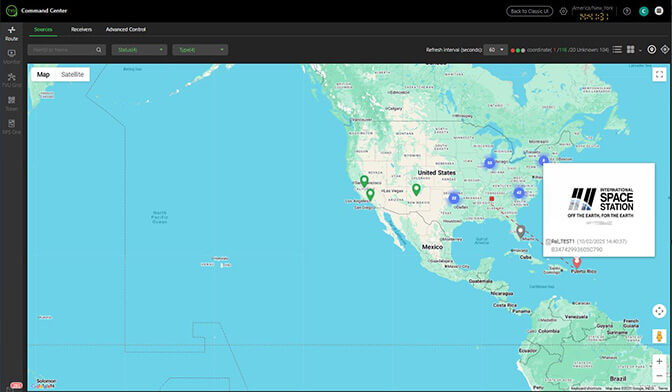Click the popup device name text
Viewport: 672px width, 392px height.
pyautogui.click(x=563, y=242)
